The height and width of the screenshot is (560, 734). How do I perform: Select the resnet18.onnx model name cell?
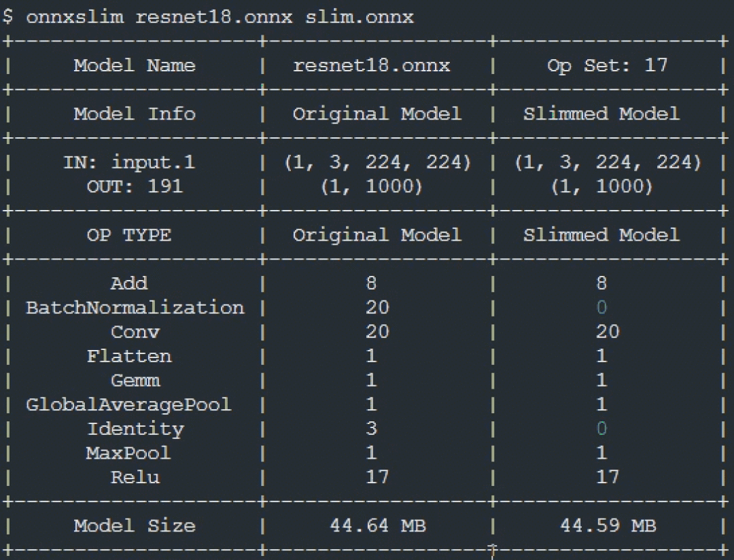(372, 65)
